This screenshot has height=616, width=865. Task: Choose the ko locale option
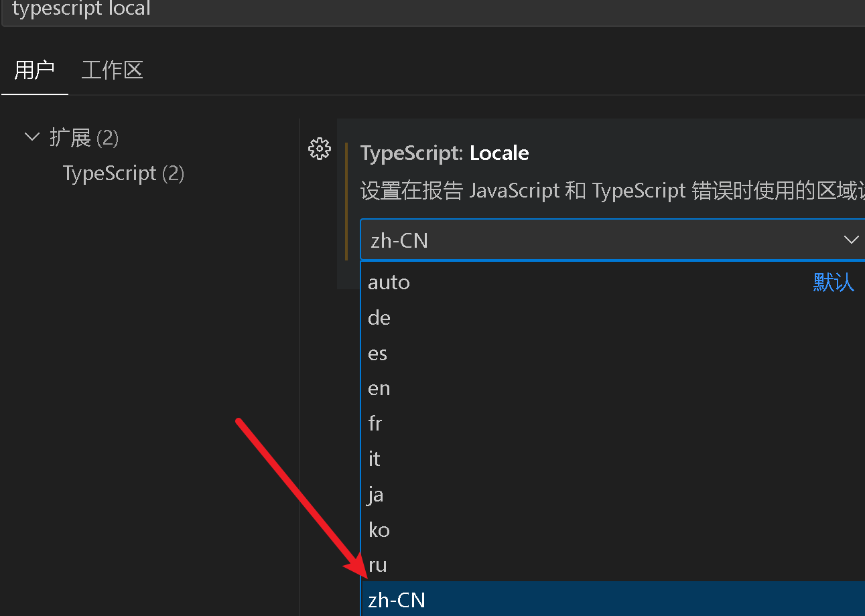click(x=612, y=530)
